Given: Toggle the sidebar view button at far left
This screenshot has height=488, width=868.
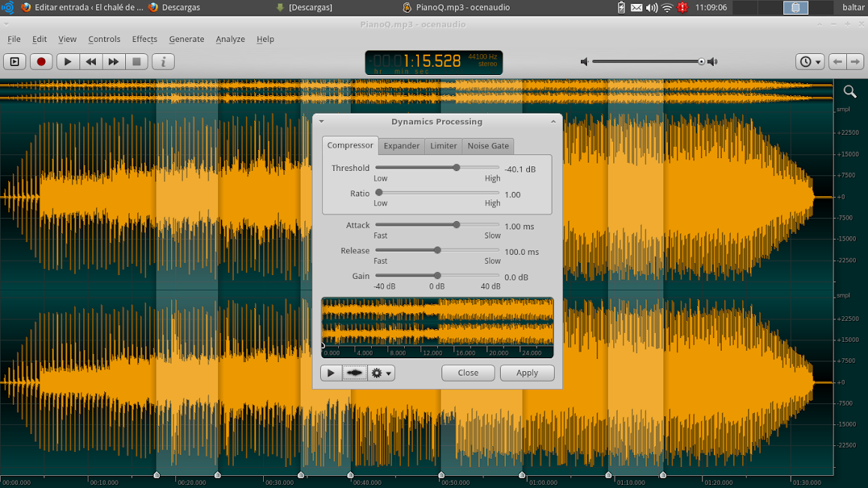Looking at the screenshot, I should (15, 61).
